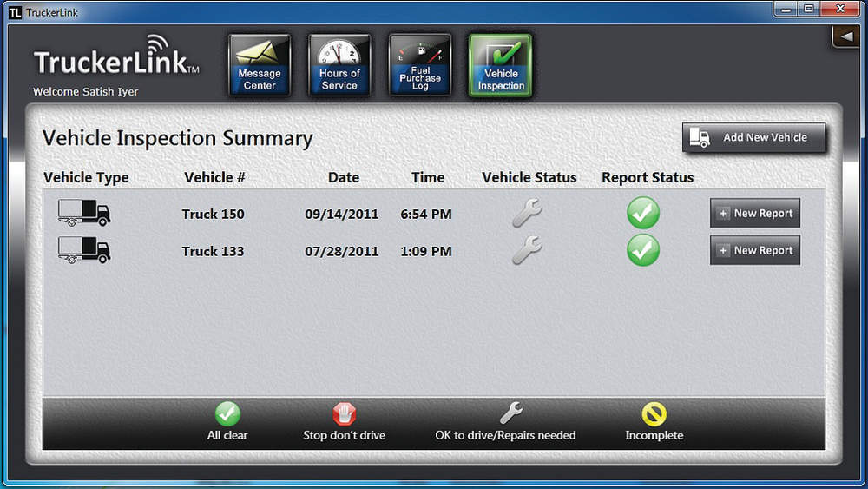Image resolution: width=868 pixels, height=489 pixels.
Task: Click the green check report status for Truck 150
Action: click(x=643, y=213)
